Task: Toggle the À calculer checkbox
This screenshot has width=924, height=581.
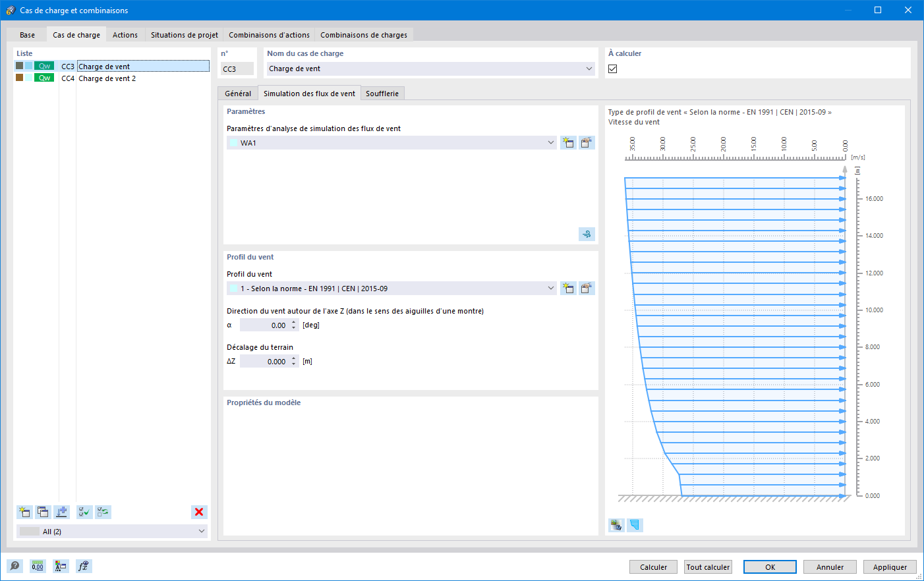Action: click(613, 69)
